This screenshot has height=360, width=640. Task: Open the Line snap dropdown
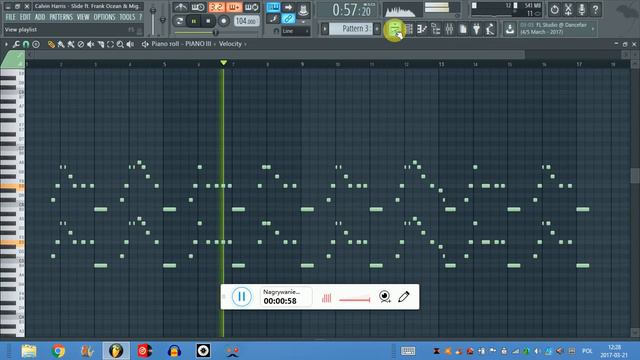coord(296,31)
